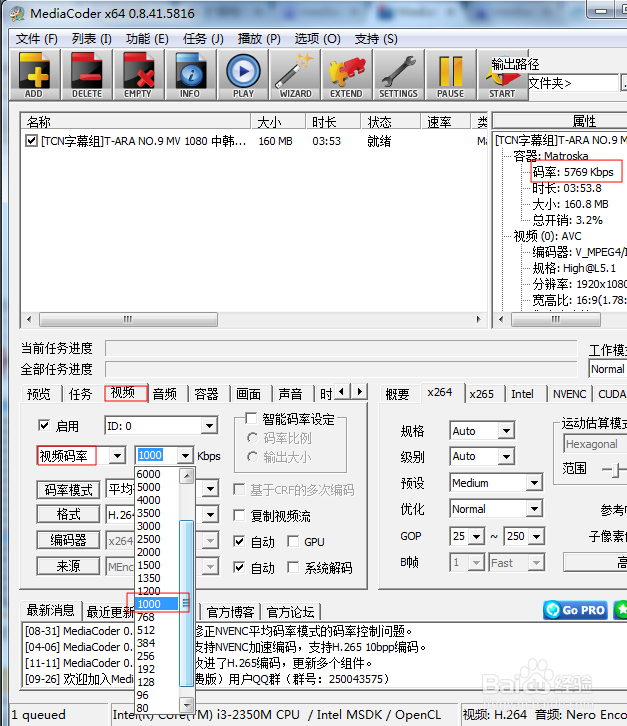Check 复制视频流 checkbox
Screen dimensions: 627x726
point(239,515)
